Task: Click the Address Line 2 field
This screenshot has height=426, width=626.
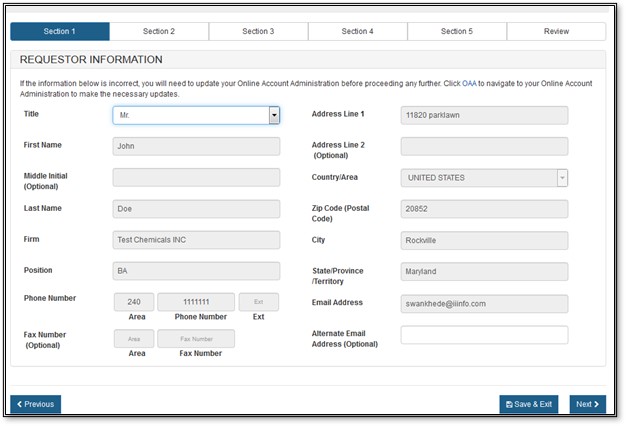Action: pos(484,147)
